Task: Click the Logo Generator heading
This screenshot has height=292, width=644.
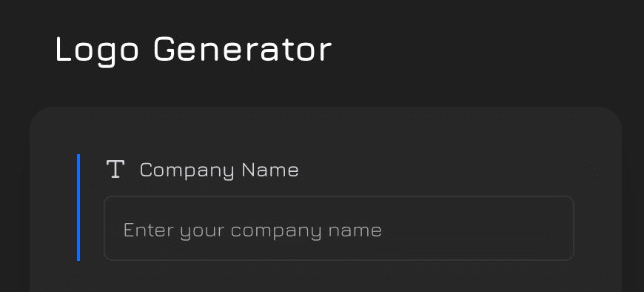Action: tap(193, 50)
